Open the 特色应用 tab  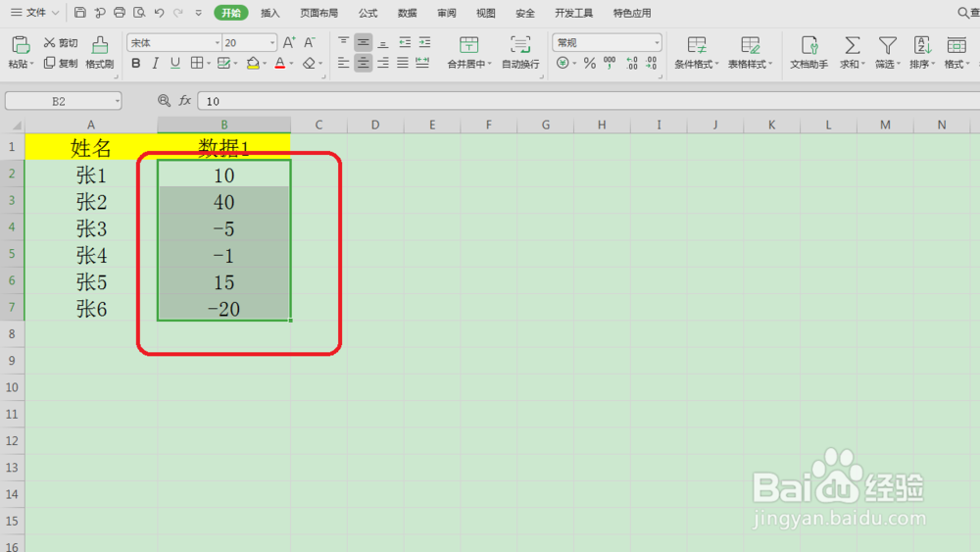(x=632, y=13)
